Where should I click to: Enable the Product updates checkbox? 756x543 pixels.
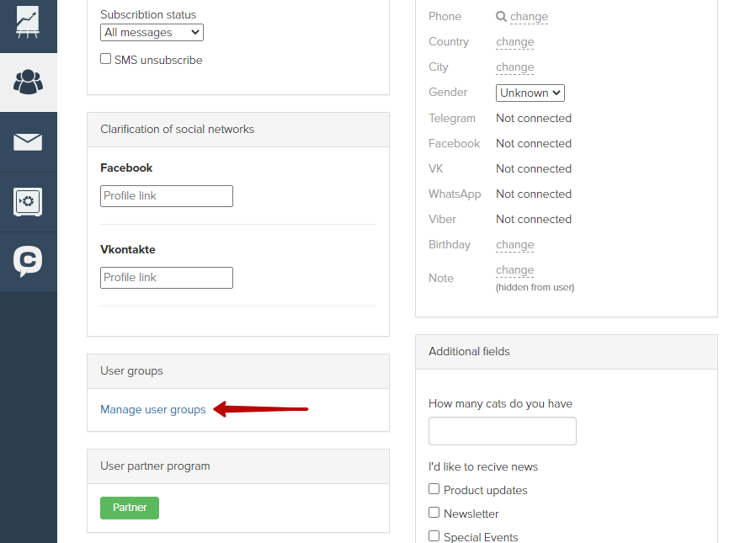[434, 489]
